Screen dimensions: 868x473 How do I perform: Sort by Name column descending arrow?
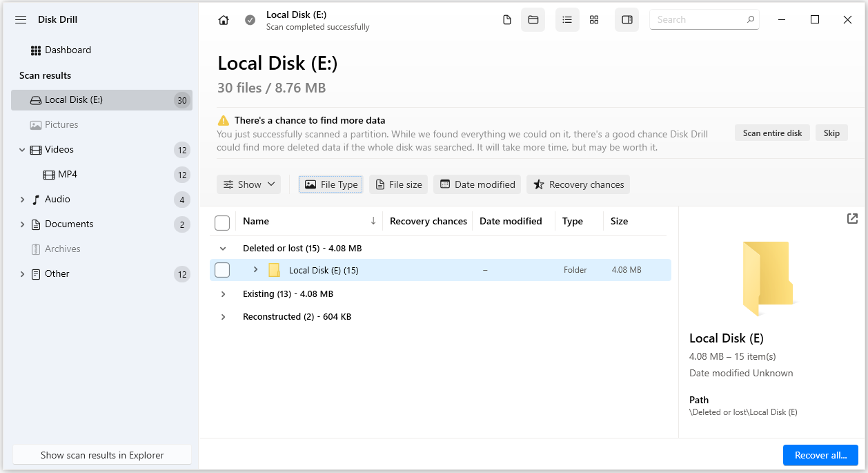click(x=373, y=221)
